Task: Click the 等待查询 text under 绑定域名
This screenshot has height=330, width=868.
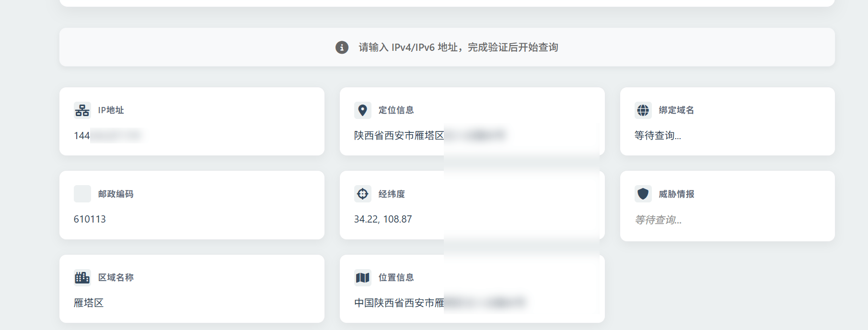Action: (x=658, y=136)
